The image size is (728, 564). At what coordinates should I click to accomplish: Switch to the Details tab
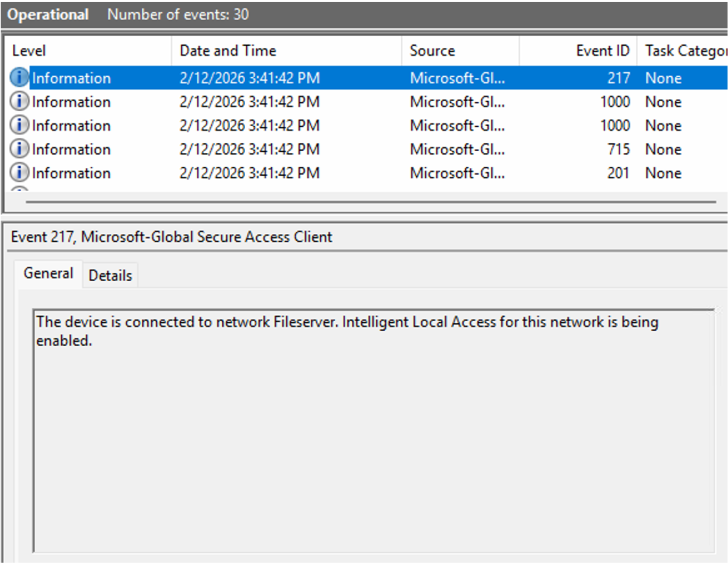[110, 275]
